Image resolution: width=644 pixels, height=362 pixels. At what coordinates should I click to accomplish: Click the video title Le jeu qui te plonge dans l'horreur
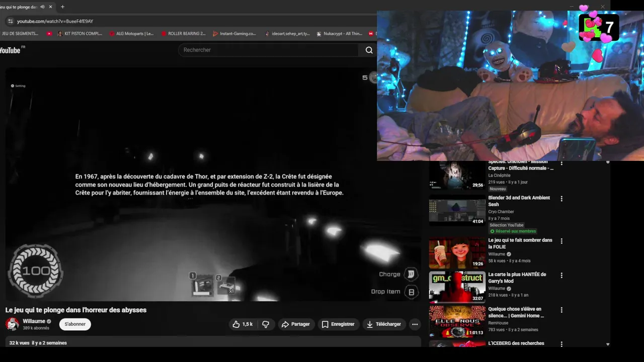pyautogui.click(x=76, y=310)
